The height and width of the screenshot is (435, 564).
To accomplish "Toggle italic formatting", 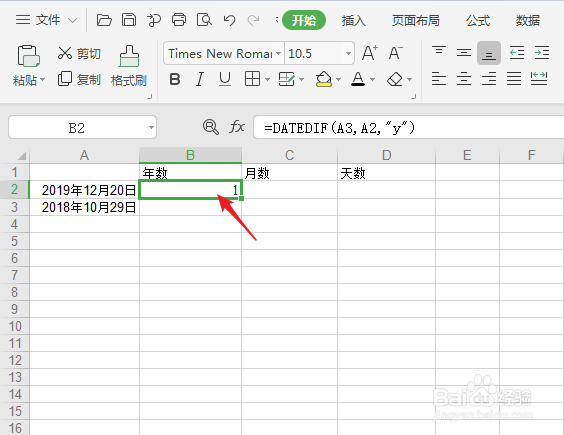I will coord(200,79).
